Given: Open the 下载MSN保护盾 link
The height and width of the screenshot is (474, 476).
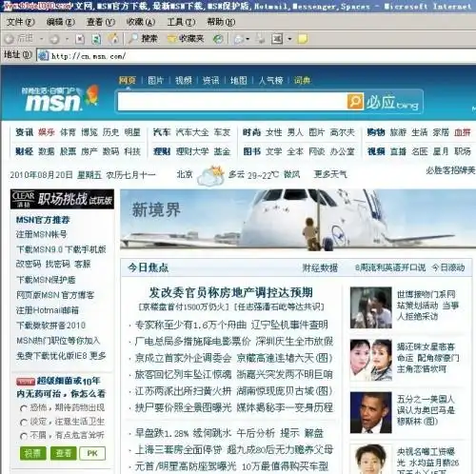Looking at the screenshot, I should (x=46, y=280).
